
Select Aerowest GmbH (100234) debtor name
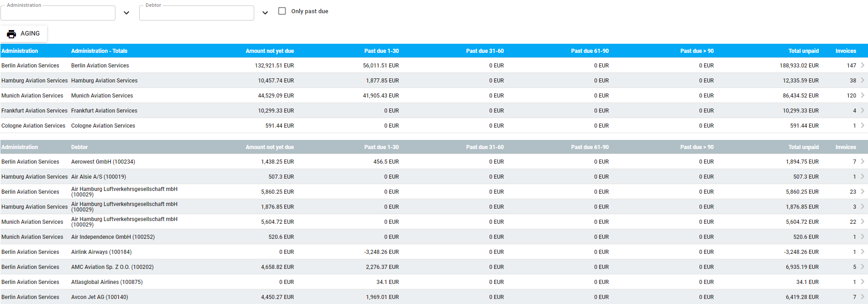(x=103, y=162)
